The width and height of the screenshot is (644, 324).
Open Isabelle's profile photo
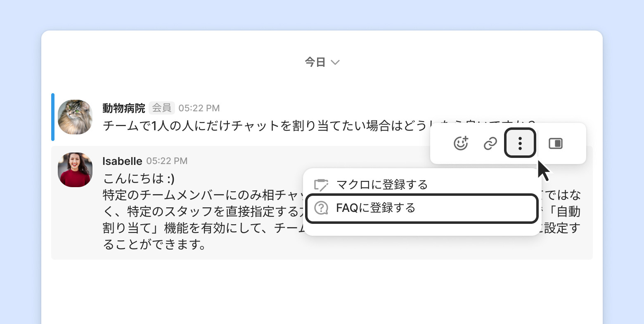pos(75,169)
